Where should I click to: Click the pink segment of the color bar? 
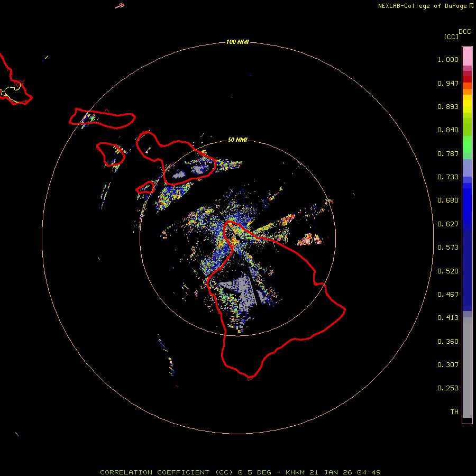click(467, 57)
